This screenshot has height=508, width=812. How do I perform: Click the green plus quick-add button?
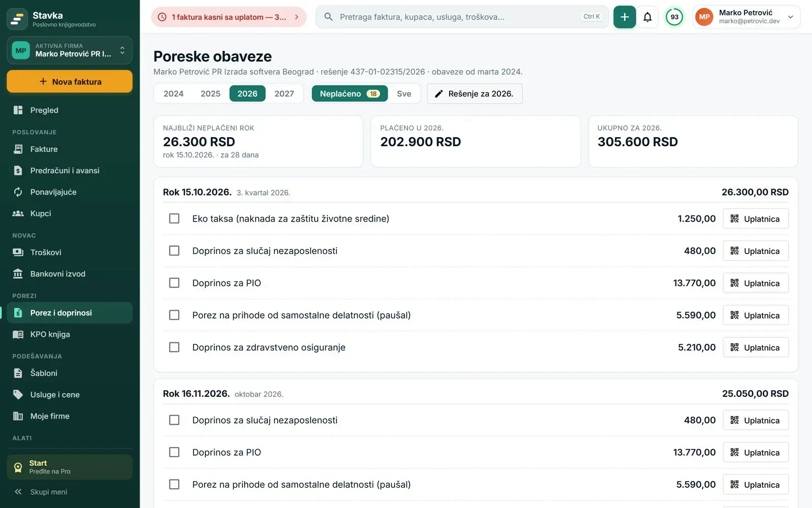pos(624,17)
